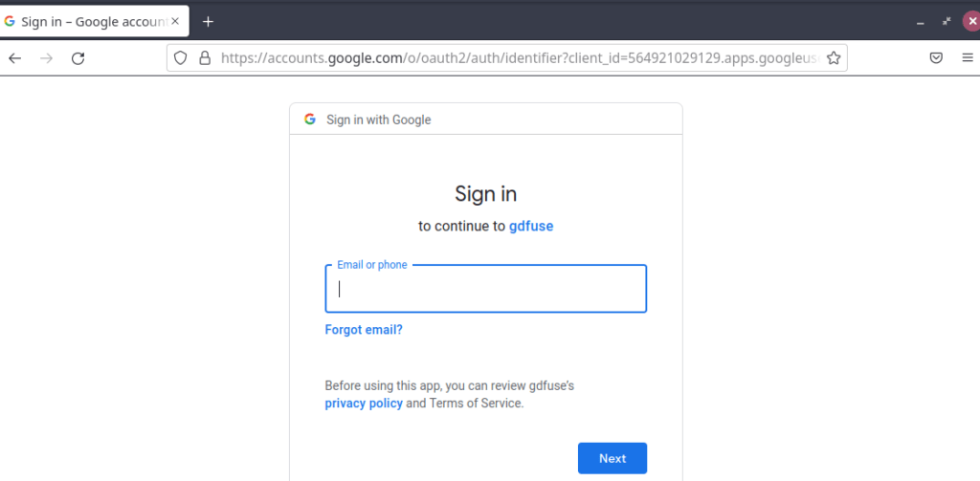Open the Forgot email? link
This screenshot has height=481, width=980.
pos(364,330)
